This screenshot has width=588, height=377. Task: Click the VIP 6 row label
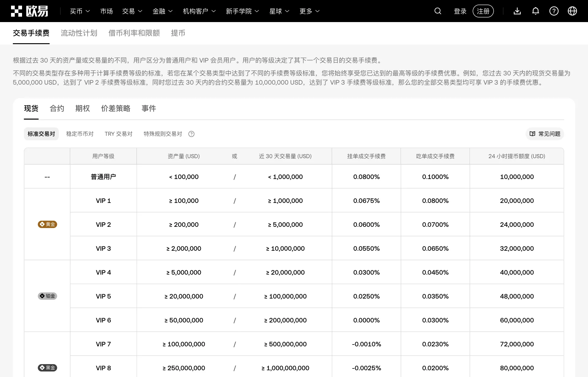(x=104, y=320)
